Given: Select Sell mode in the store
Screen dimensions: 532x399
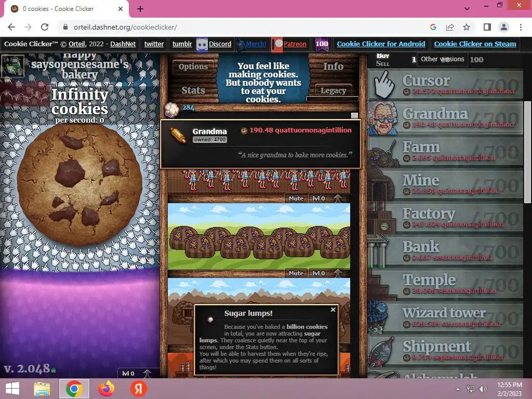Looking at the screenshot, I should pos(383,63).
